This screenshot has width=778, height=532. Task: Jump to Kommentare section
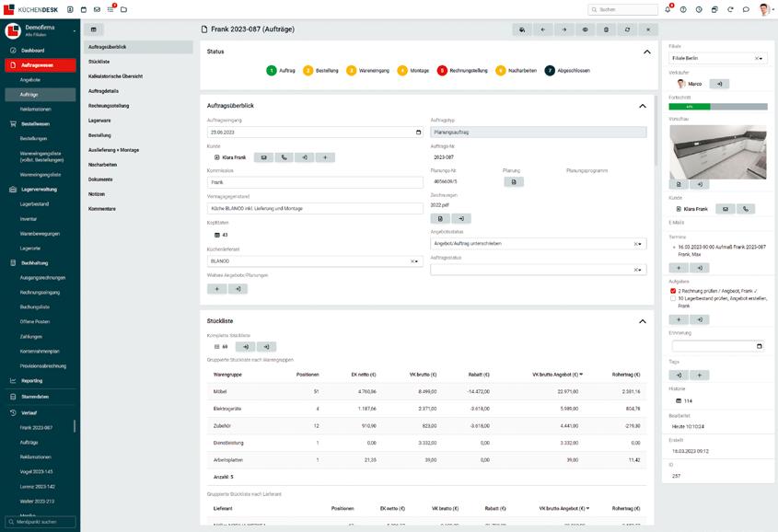coord(102,209)
